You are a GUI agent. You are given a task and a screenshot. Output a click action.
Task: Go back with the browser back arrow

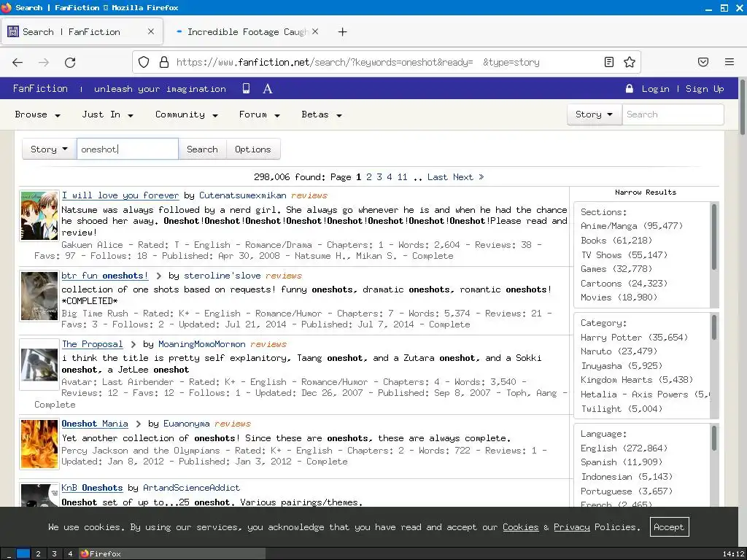[18, 63]
